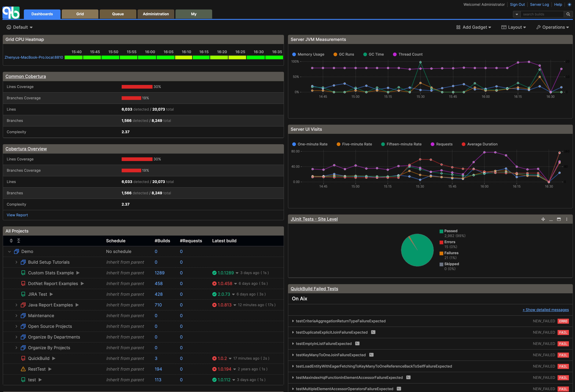Toggle the Thread Count legend series
Viewport: 575px width, 392px height.
click(x=407, y=54)
